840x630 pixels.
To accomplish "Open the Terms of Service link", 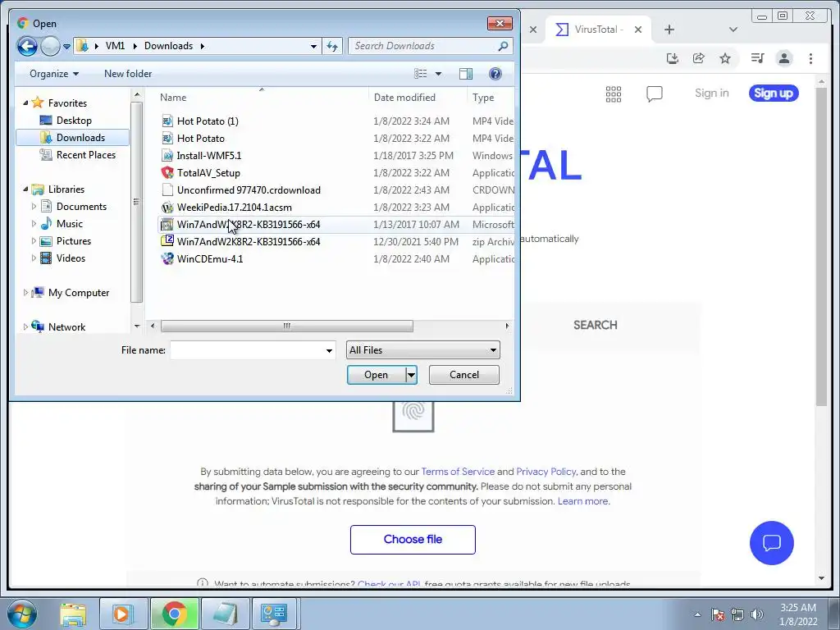I will point(458,472).
